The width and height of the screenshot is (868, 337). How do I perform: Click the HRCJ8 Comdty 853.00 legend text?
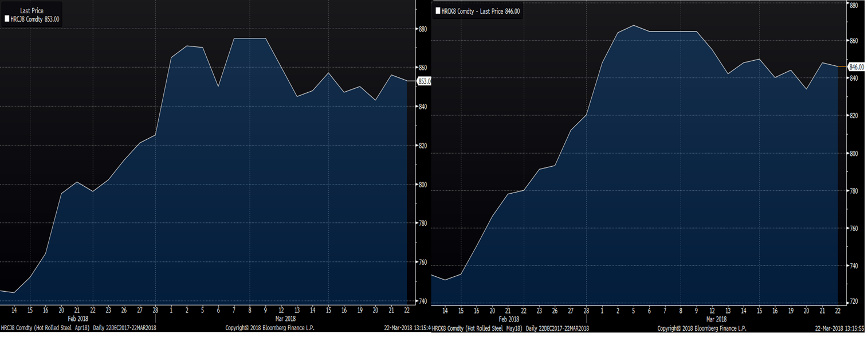(35, 19)
